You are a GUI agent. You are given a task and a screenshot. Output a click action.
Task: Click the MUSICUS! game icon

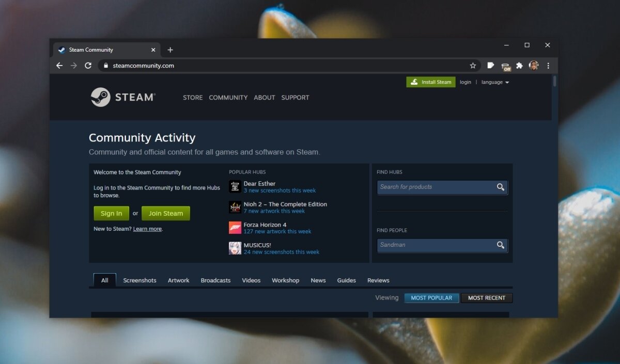coord(235,248)
